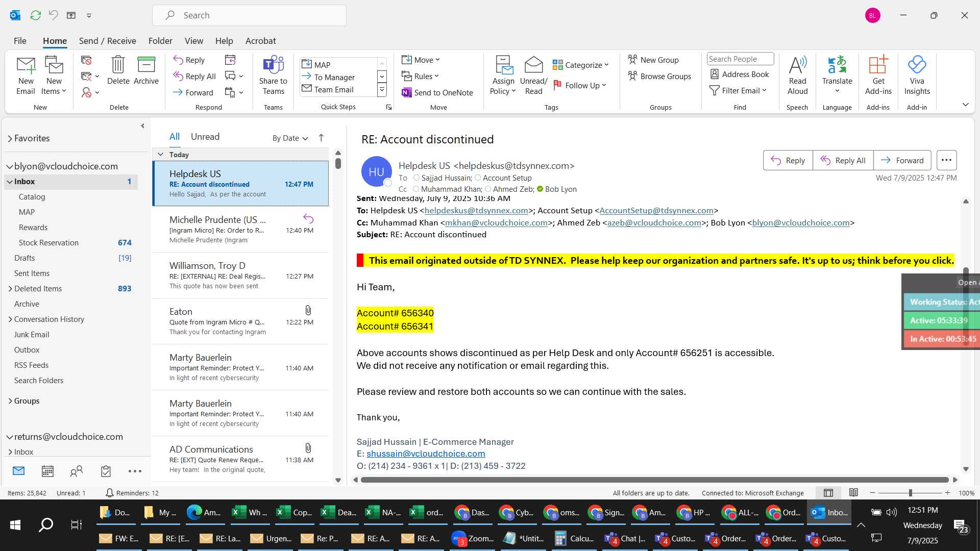Switch to People view icon
The width and height of the screenshot is (980, 551).
77,471
